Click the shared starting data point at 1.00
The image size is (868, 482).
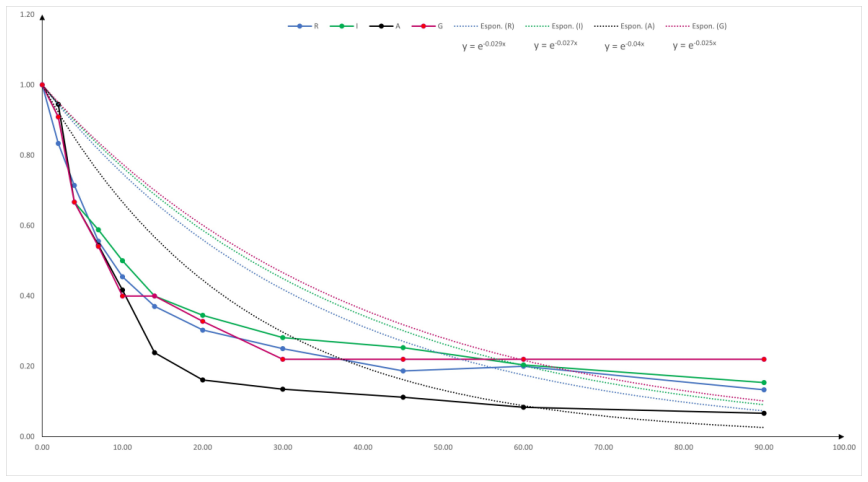tap(42, 85)
